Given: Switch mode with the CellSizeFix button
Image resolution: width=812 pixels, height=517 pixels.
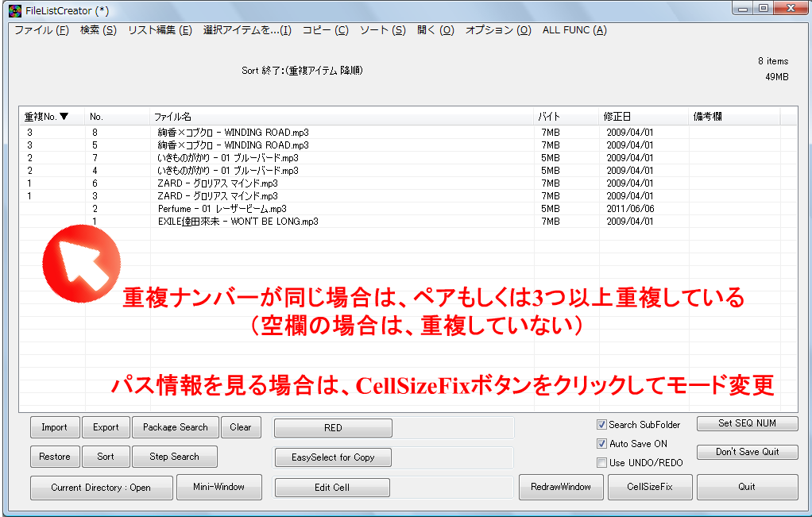Looking at the screenshot, I should (x=649, y=487).
